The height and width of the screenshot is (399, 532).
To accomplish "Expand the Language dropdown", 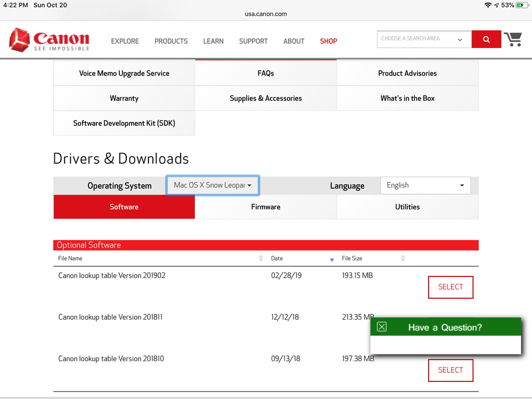I will 425,185.
